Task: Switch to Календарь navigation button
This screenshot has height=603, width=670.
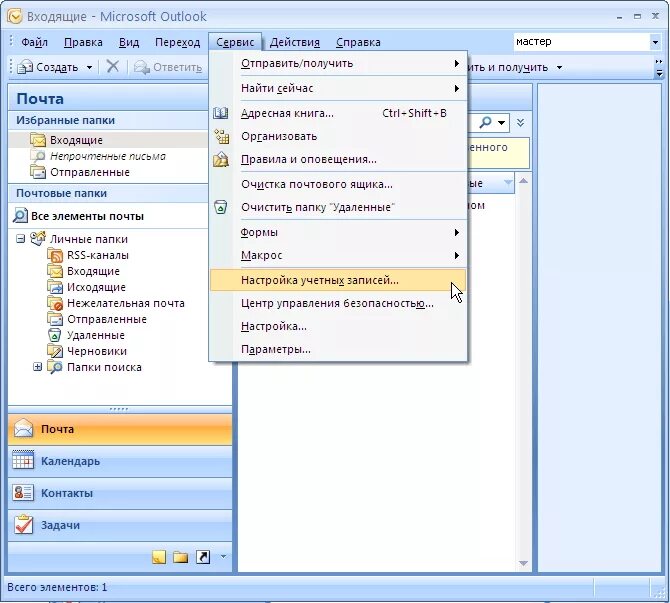Action: (120, 461)
